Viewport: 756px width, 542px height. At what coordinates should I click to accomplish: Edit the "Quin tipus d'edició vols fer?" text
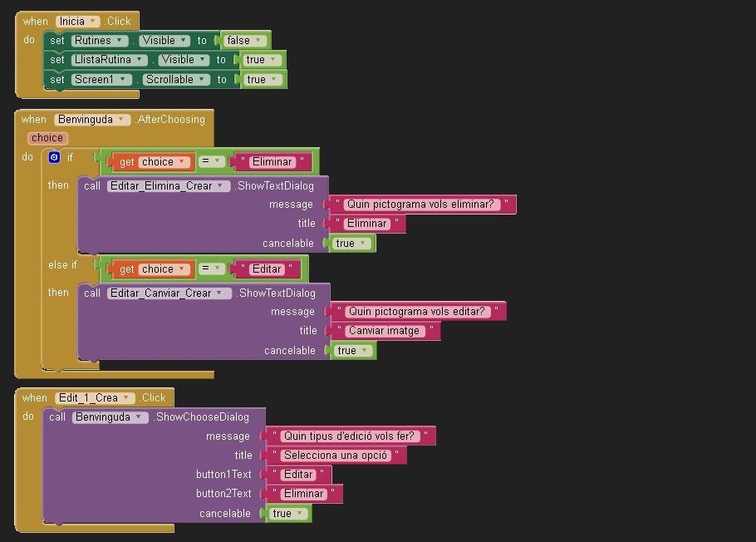(x=348, y=436)
